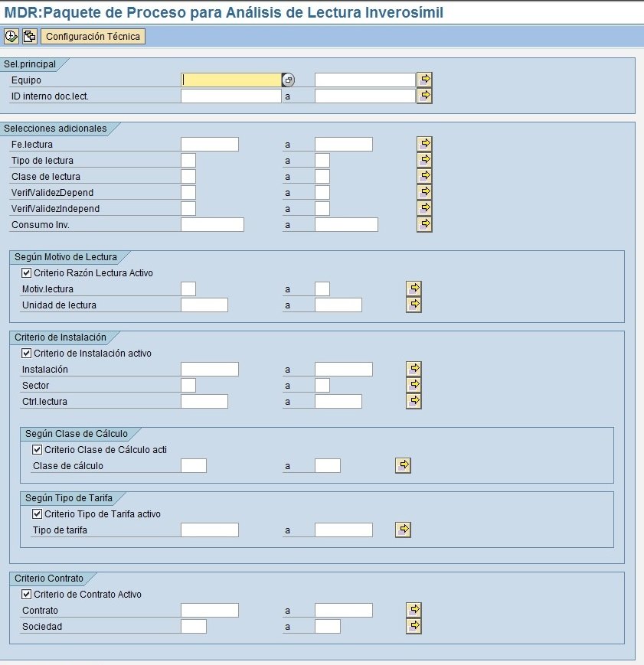
Task: Uncheck Criterio Clase de Cálculo checkbox
Action: tap(38, 449)
